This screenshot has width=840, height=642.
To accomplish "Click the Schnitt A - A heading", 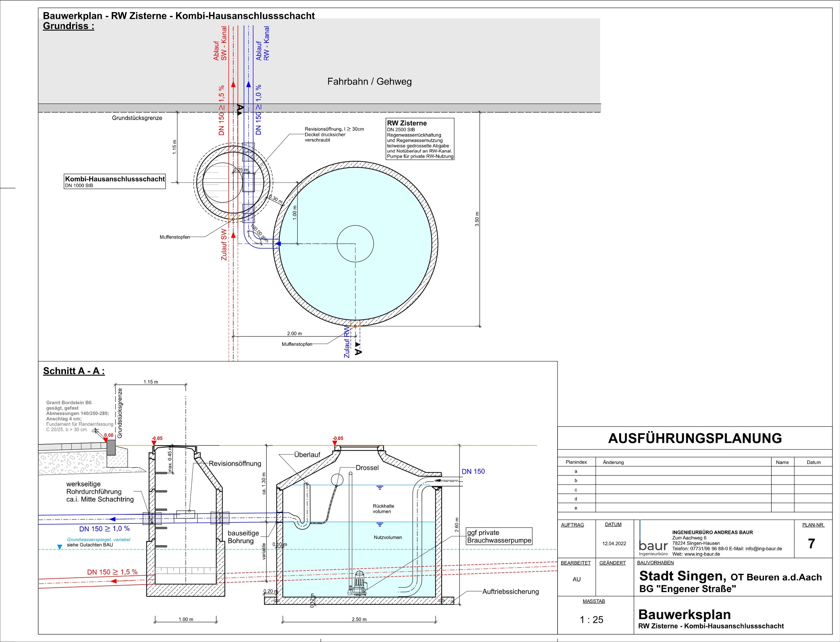I will click(74, 371).
